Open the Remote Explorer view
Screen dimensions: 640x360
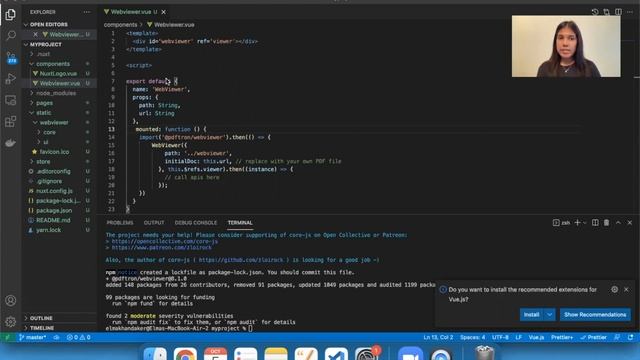11,100
